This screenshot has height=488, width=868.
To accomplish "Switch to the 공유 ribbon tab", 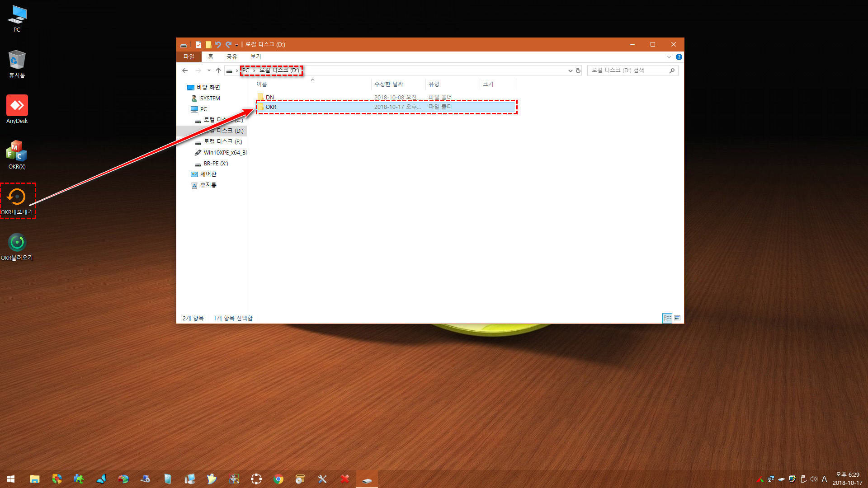I will [232, 56].
